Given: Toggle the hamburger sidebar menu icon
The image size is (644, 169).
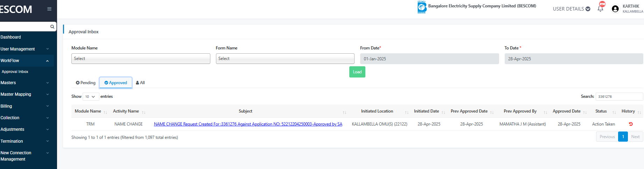Looking at the screenshot, I should (x=49, y=9).
